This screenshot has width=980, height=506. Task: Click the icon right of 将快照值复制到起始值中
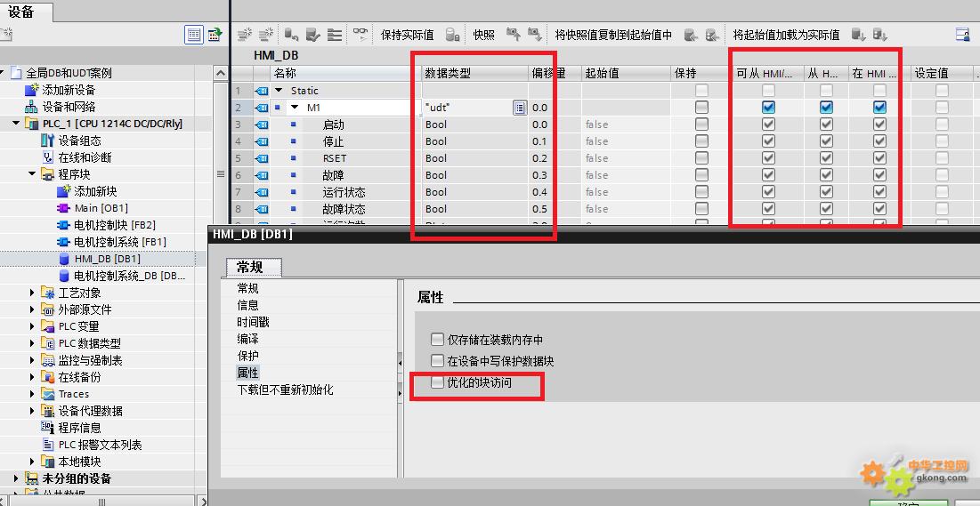(x=691, y=35)
